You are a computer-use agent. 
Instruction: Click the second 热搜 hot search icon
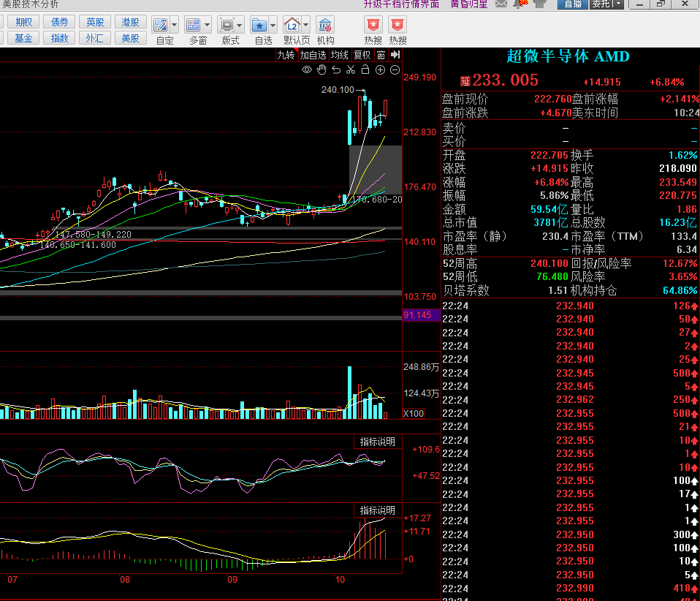(x=397, y=25)
